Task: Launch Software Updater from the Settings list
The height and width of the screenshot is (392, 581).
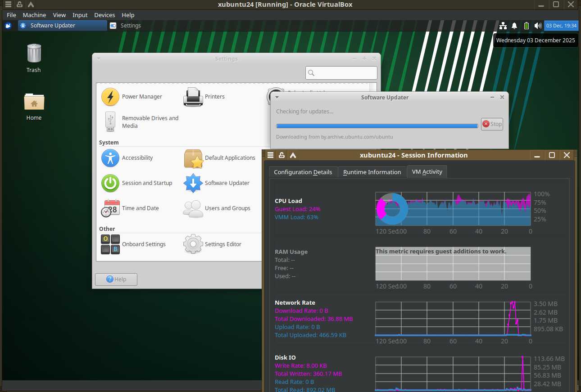Action: pos(217,183)
